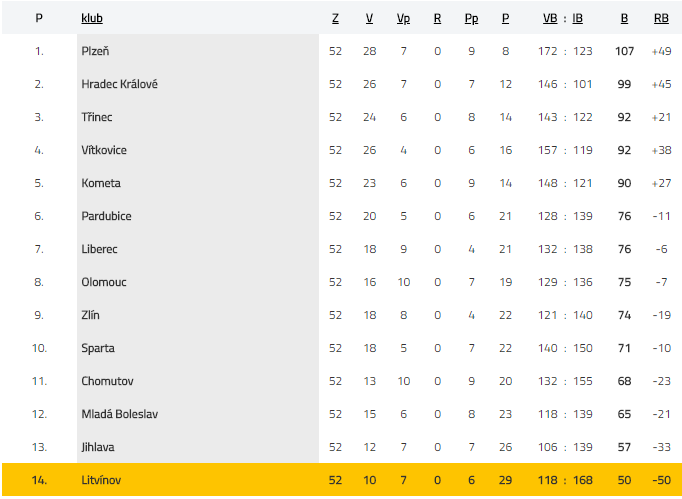Sort table by B points header
682x499 pixels.
click(624, 18)
